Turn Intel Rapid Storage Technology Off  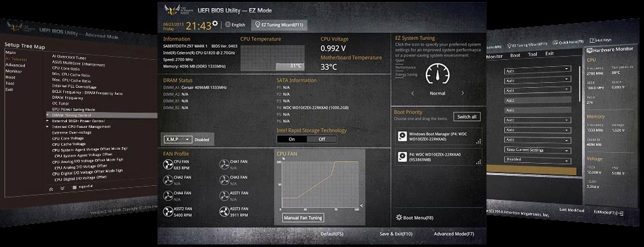[x=321, y=139]
